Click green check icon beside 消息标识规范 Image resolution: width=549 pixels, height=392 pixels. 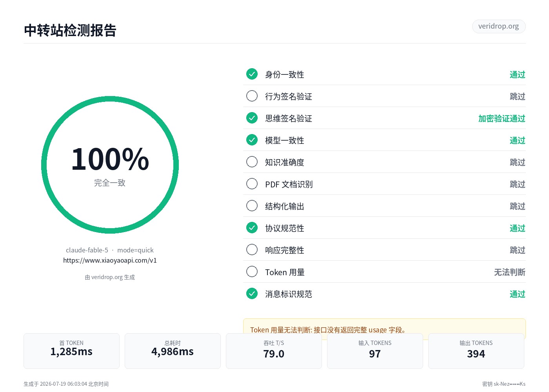pos(252,294)
